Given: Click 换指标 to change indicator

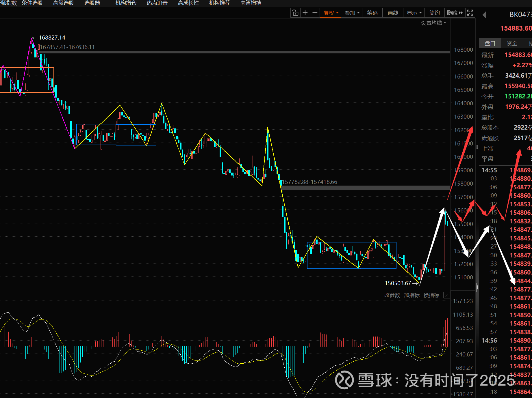Looking at the screenshot, I should coord(431,295).
